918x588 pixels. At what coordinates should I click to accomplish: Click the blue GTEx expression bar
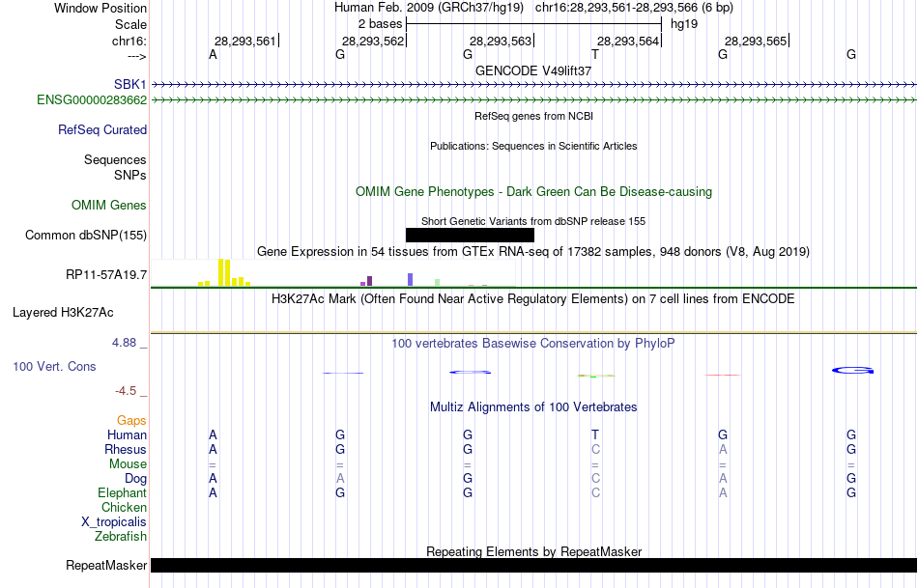coord(411,279)
